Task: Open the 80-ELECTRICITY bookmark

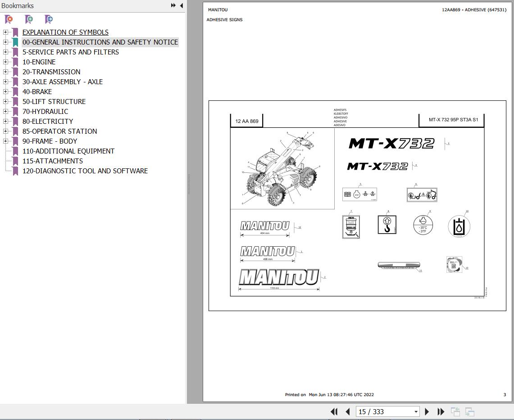Action: [48, 121]
